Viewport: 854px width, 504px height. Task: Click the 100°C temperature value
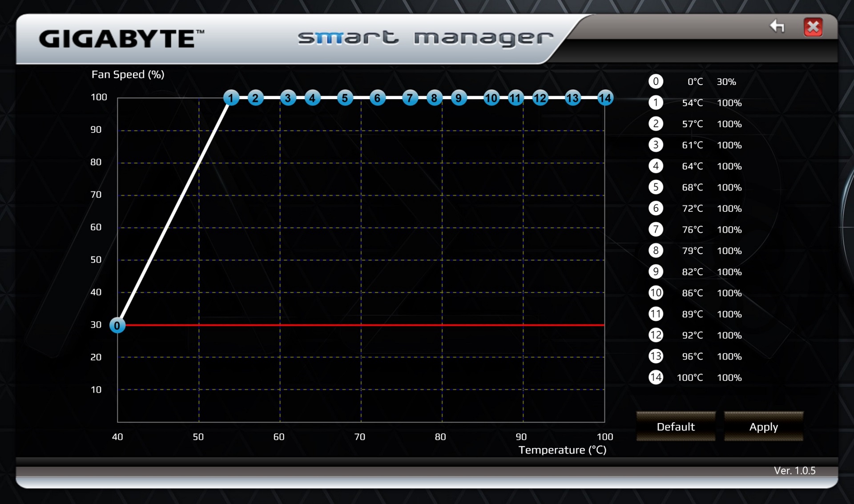690,378
